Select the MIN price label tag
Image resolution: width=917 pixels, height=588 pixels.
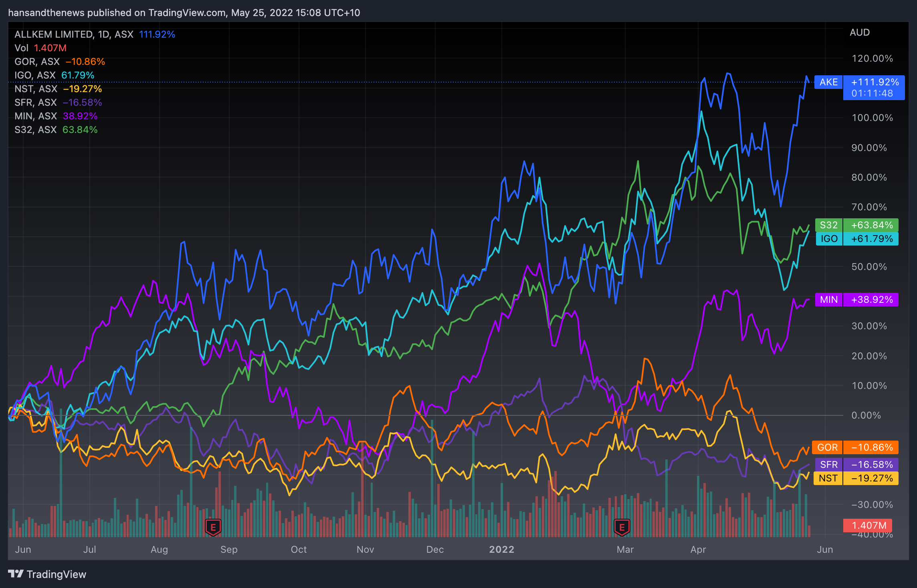[828, 300]
